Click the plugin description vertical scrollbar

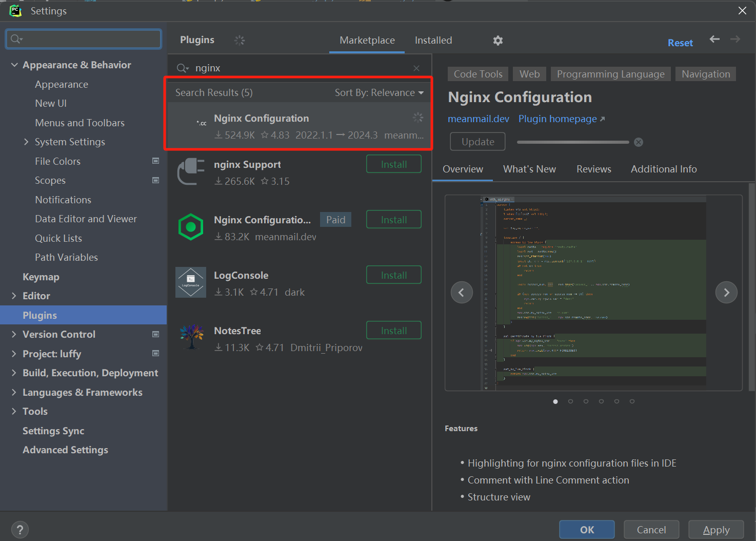pyautogui.click(x=752, y=286)
